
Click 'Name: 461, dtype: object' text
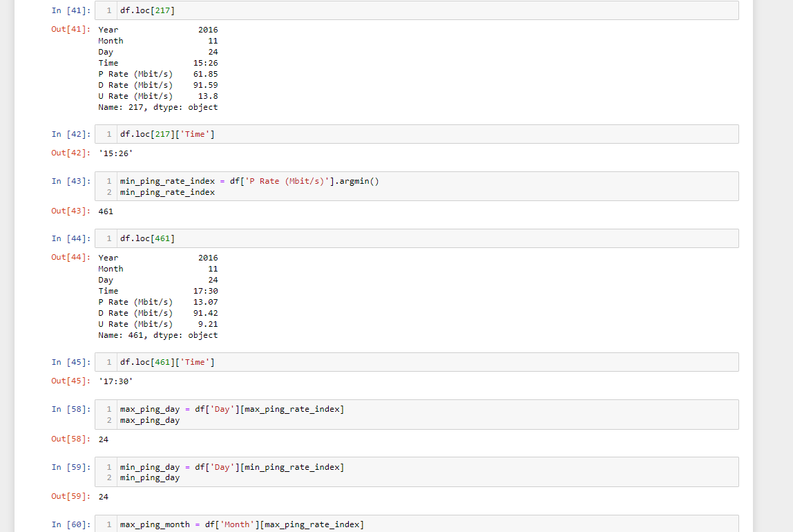(x=157, y=335)
